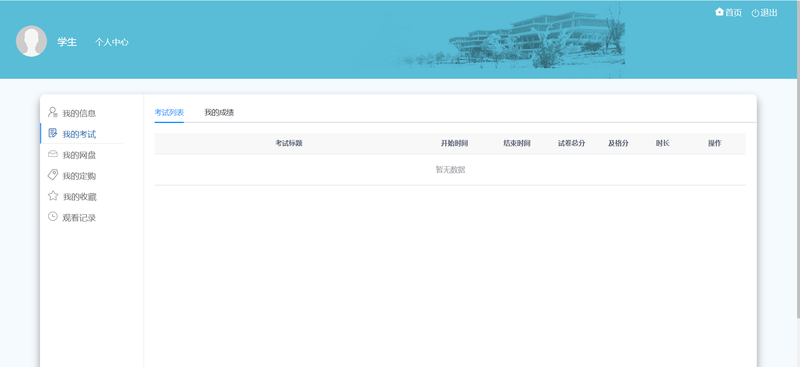Select the 考试列表 tab
This screenshot has width=800, height=367.
pos(169,112)
